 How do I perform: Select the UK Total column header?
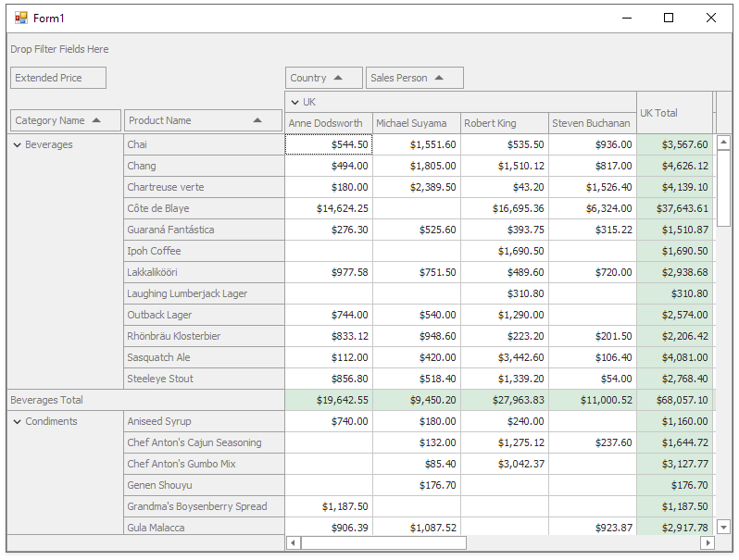click(675, 113)
